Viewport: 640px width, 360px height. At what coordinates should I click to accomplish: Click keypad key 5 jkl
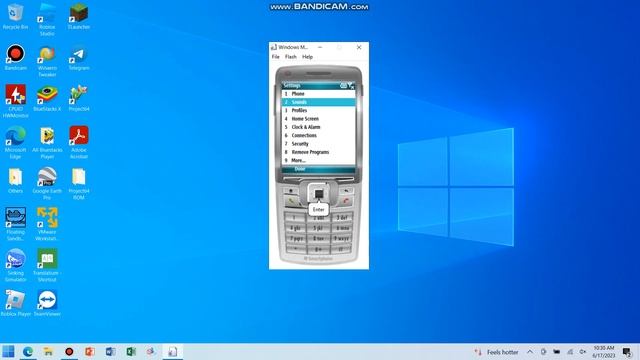pyautogui.click(x=318, y=228)
